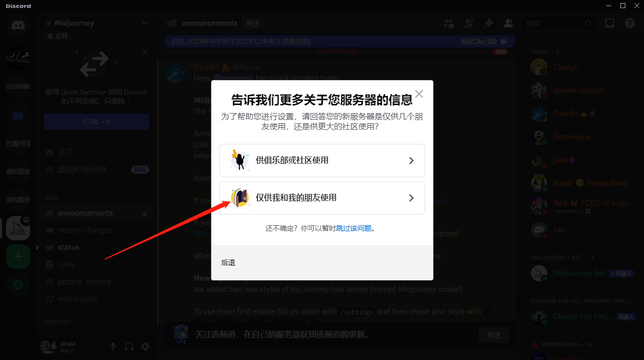Click chevron arrow on 供俱乐部或社区使用 row
The width and height of the screenshot is (644, 360).
click(x=412, y=161)
